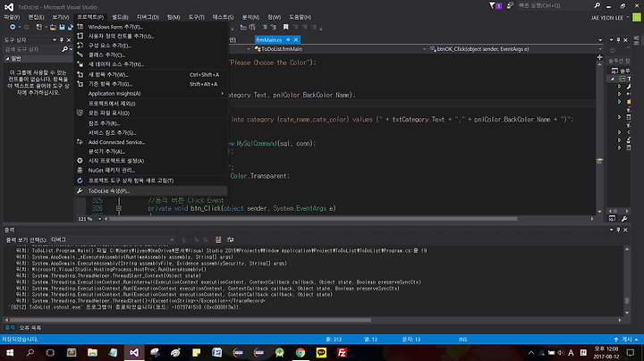Toggle the bookmark toolbar icon
Viewport: 644px width, 361px height.
click(286, 27)
